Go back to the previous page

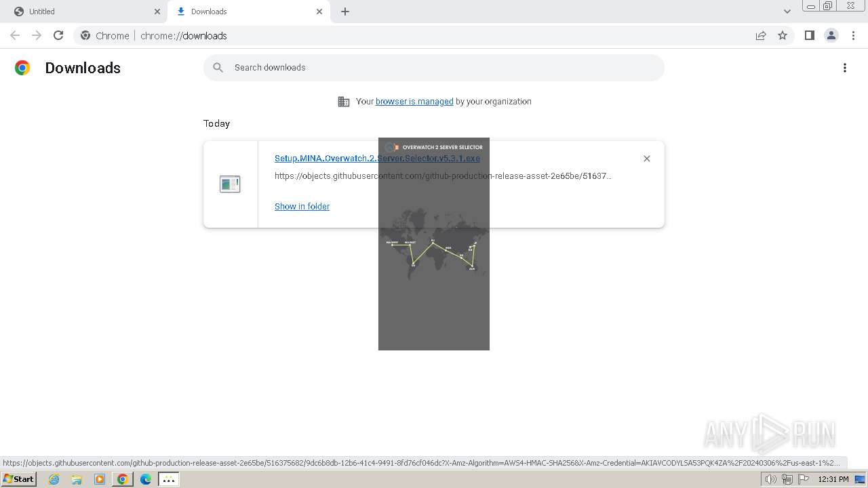click(x=15, y=35)
